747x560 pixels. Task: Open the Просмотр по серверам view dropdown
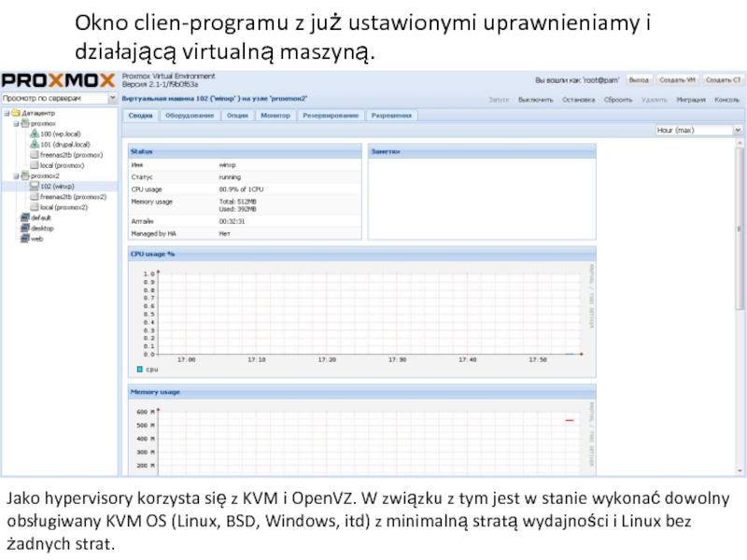click(112, 98)
